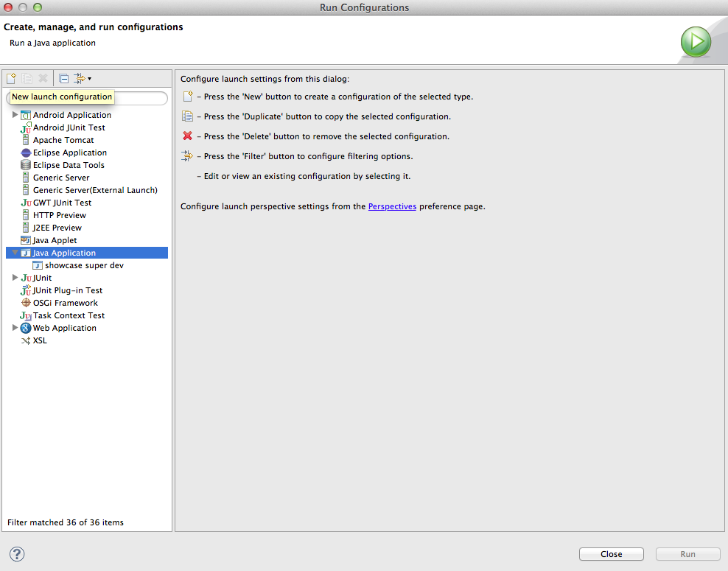Select the JUnit label in the tree

pos(42,278)
